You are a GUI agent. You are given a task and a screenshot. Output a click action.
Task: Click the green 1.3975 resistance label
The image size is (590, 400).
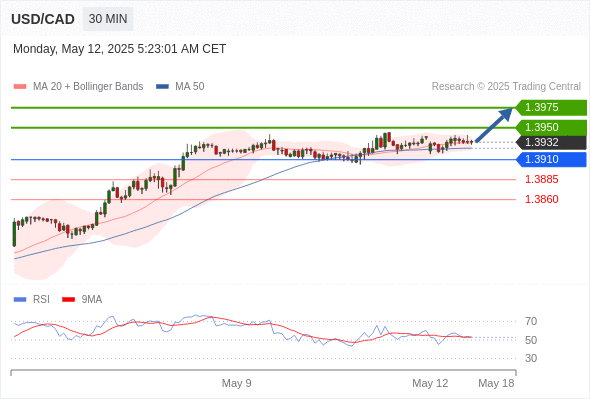pos(551,108)
